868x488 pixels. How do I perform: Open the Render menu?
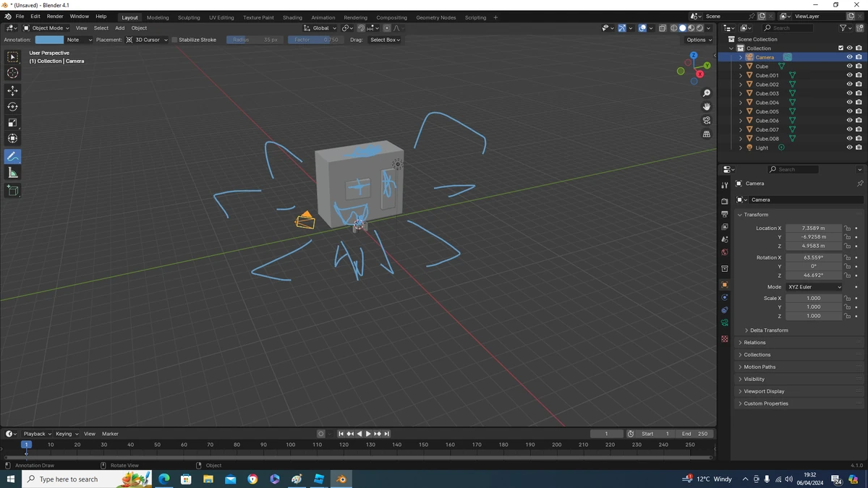click(x=55, y=17)
